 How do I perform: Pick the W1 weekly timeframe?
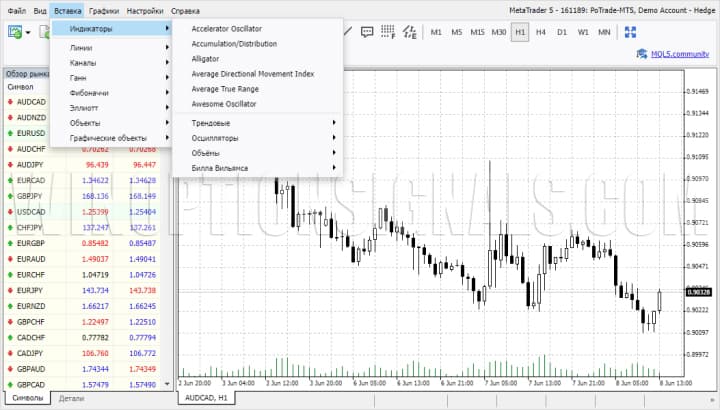coord(582,32)
